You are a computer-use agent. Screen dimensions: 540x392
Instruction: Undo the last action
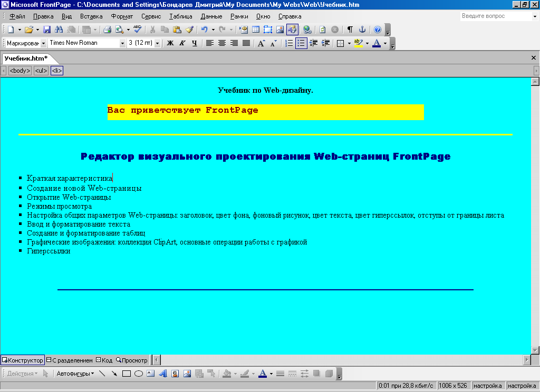tap(204, 30)
